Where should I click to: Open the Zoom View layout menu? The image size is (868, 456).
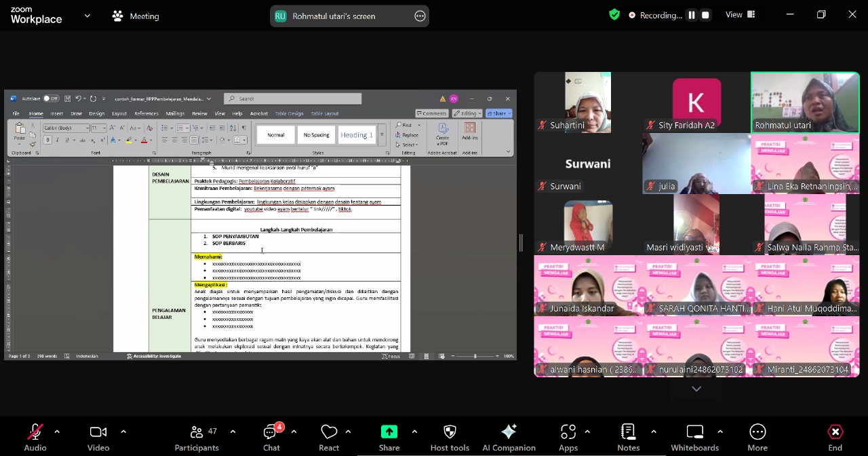741,15
